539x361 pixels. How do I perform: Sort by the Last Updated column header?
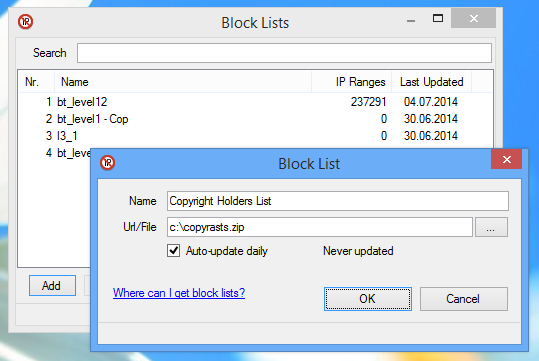(431, 82)
